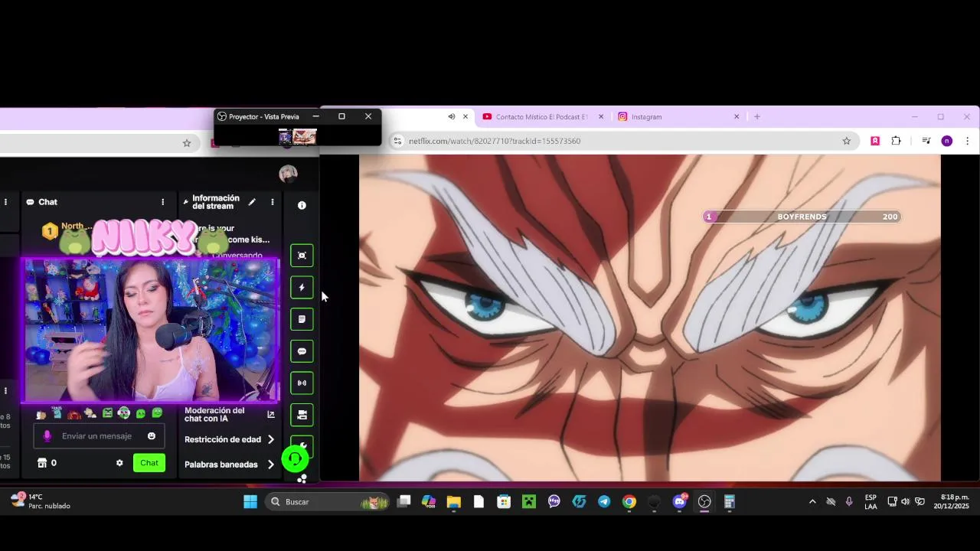The image size is (980, 551).
Task: Click the BOYFRENDS goal progress bar
Action: coord(802,217)
